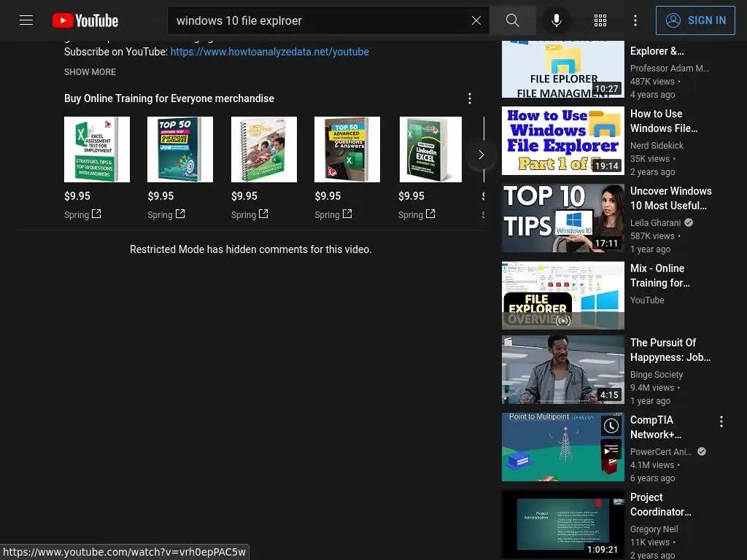Image resolution: width=747 pixels, height=560 pixels.
Task: Open Top 50 Advanced Excel book thumbnail
Action: click(347, 149)
